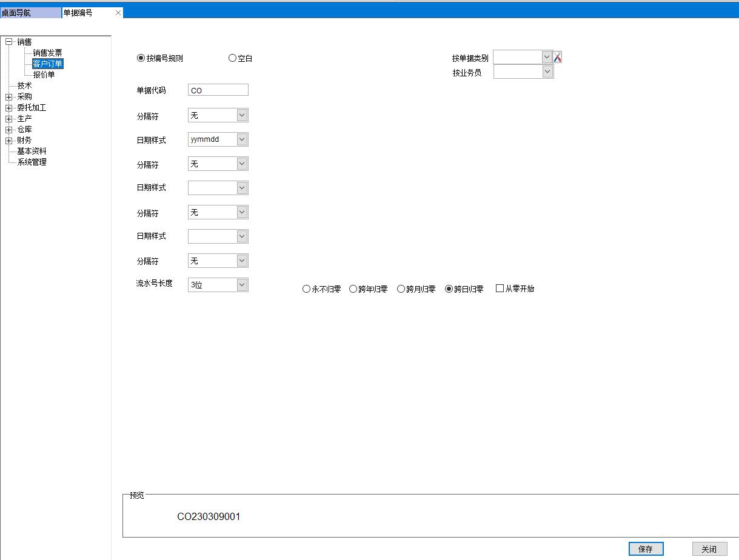Select 报价单 in the tree
Viewport: 739px width, 560px height.
click(x=44, y=75)
